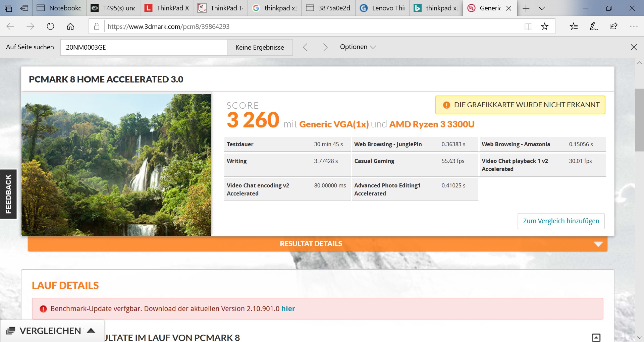
Task: Reload the 3dmark page
Action: (x=50, y=26)
